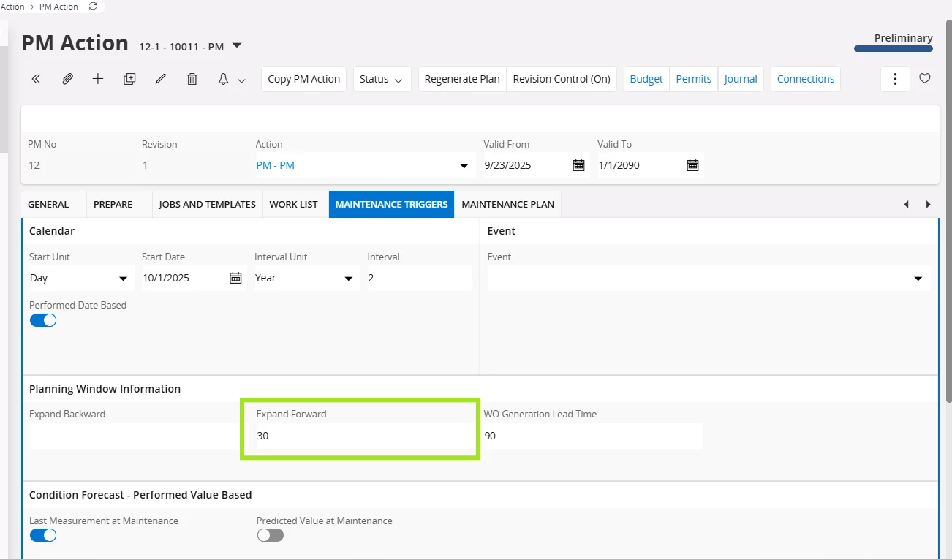Duplicate the record with copy icon

coord(129,79)
